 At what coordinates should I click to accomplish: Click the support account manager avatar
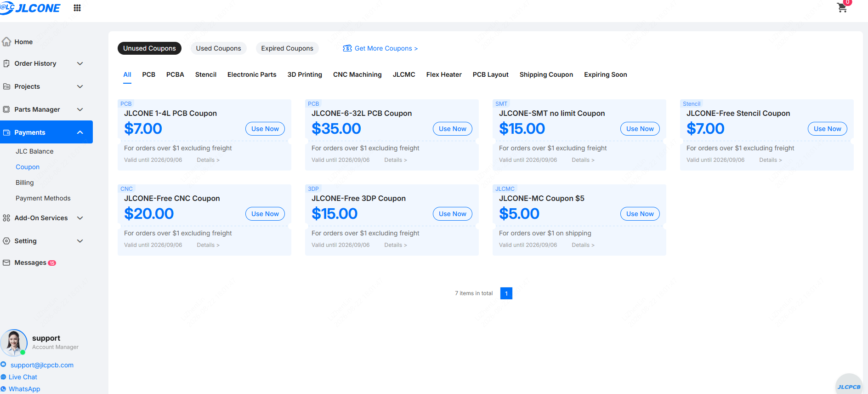pos(14,343)
